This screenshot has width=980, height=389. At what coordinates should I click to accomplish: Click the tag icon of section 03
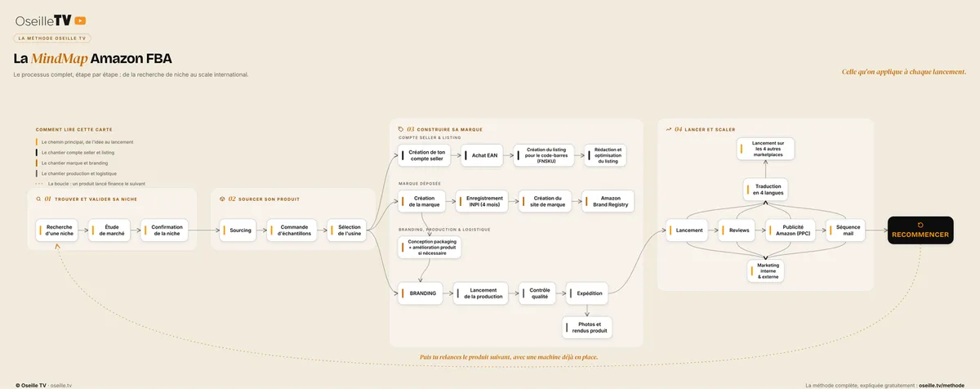[400, 128]
